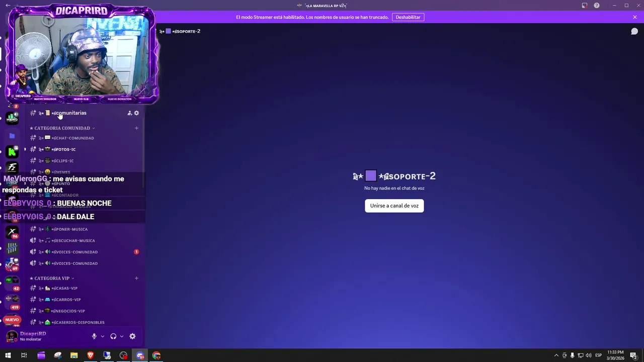Open DicapriRD user profile panel
The width and height of the screenshot is (644, 362).
click(x=33, y=336)
